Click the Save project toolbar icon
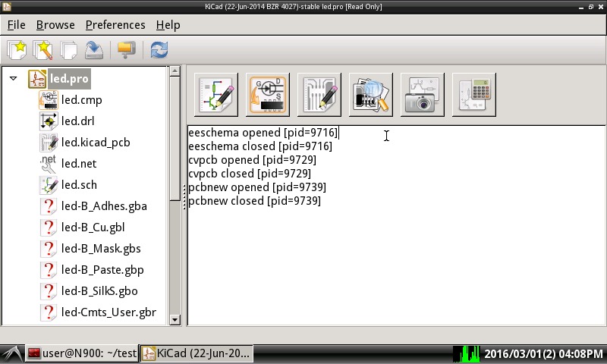 94,50
